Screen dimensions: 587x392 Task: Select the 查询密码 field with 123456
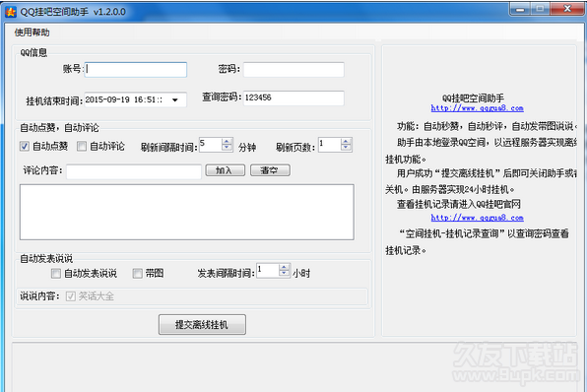pyautogui.click(x=293, y=98)
